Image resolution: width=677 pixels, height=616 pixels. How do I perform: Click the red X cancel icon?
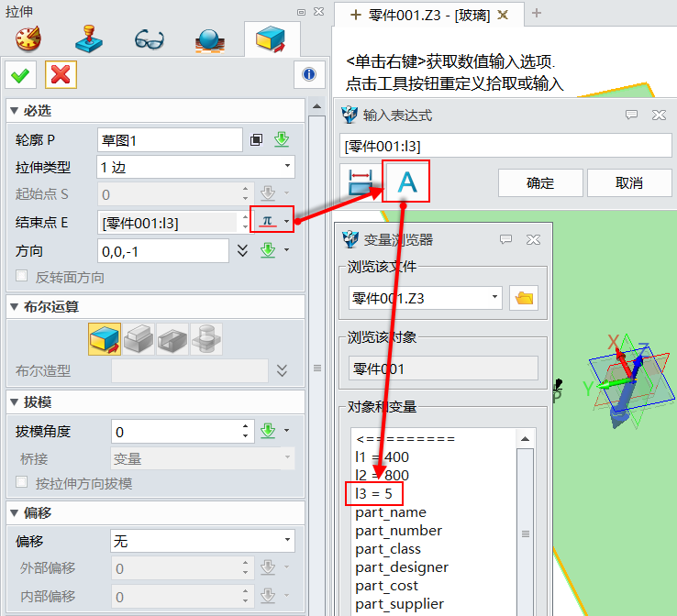pos(61,75)
